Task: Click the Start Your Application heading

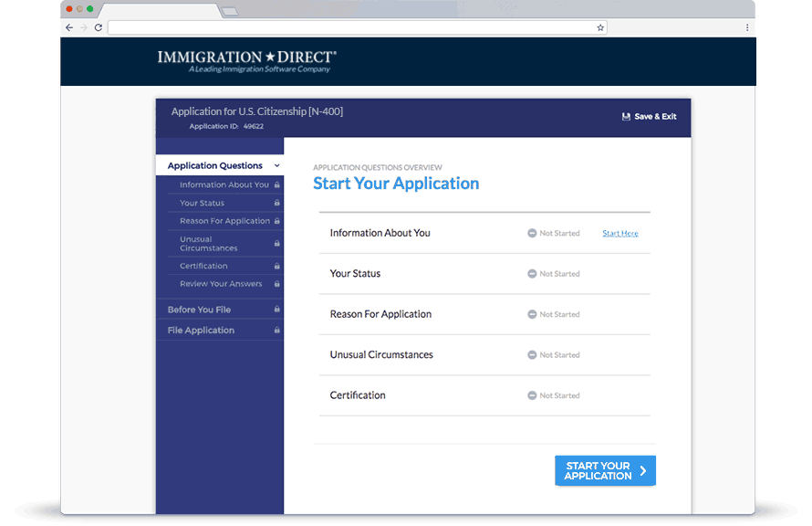Action: (x=396, y=184)
